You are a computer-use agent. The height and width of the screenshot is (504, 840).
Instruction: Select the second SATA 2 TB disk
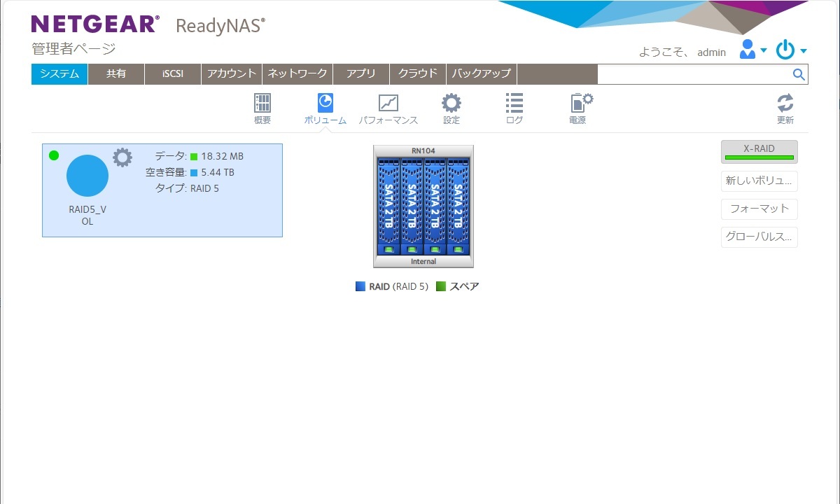click(412, 206)
